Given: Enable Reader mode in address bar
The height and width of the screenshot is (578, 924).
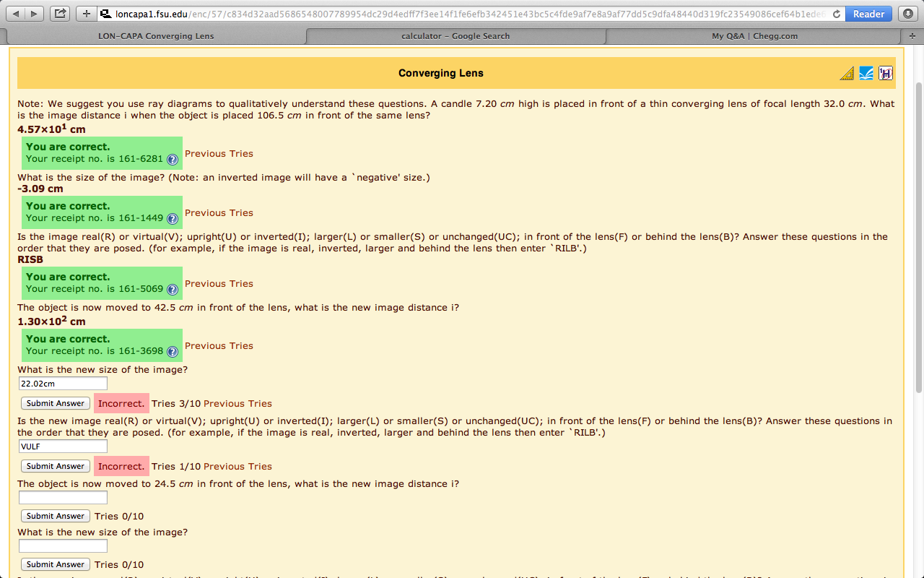Looking at the screenshot, I should click(x=868, y=13).
